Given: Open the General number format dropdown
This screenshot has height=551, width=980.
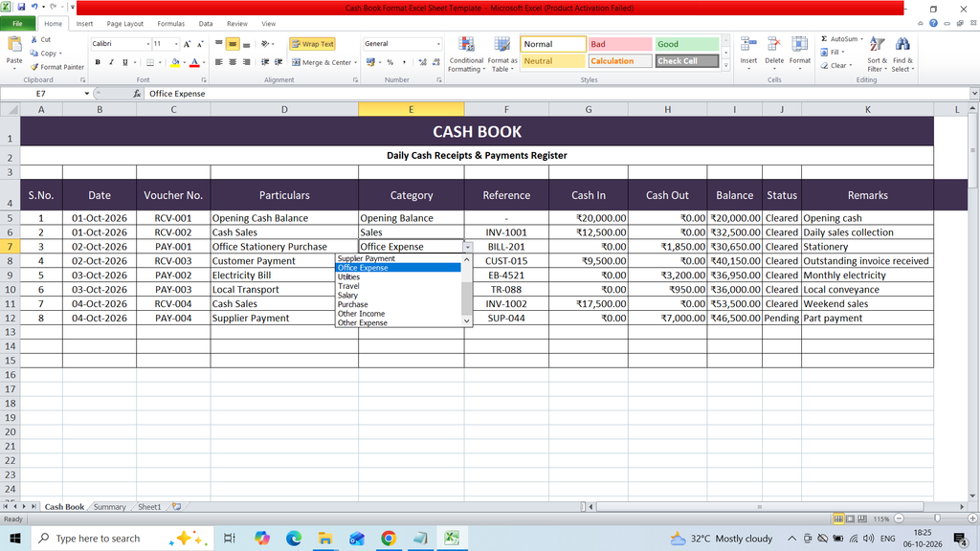Looking at the screenshot, I should tap(438, 44).
